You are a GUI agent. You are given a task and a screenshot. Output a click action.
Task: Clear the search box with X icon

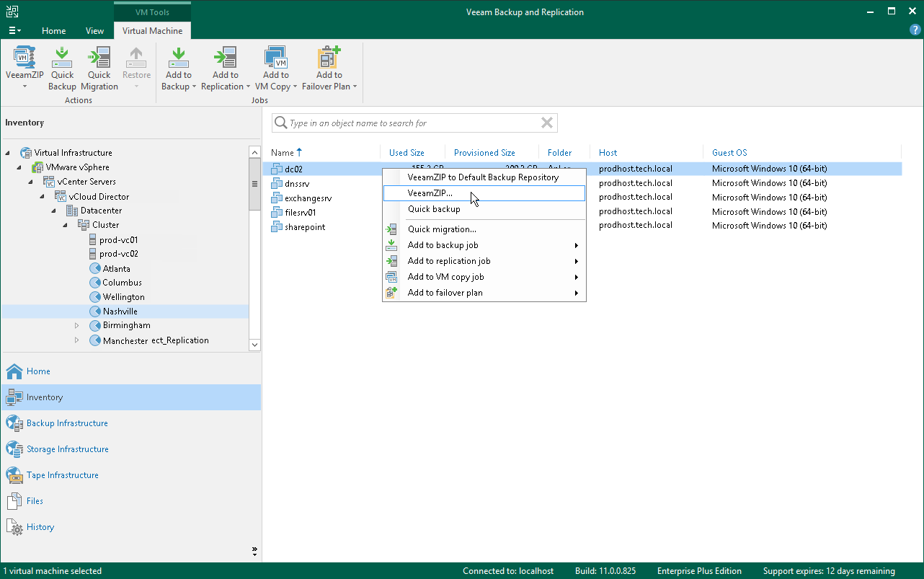547,123
